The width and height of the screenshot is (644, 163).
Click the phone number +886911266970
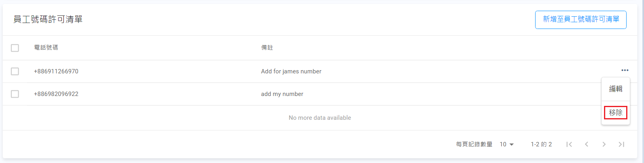56,71
